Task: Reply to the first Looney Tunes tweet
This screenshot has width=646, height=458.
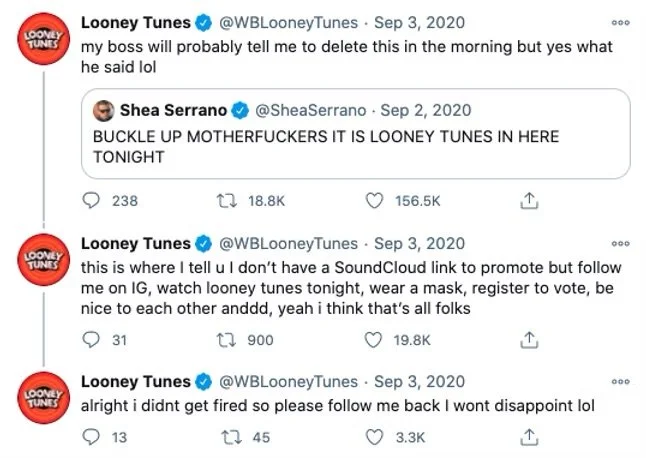Action: 90,201
